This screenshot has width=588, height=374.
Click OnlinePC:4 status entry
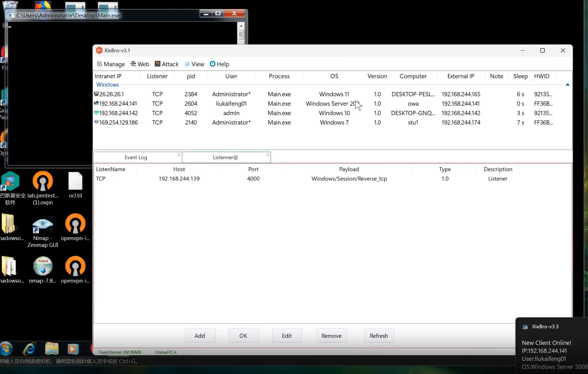(166, 352)
